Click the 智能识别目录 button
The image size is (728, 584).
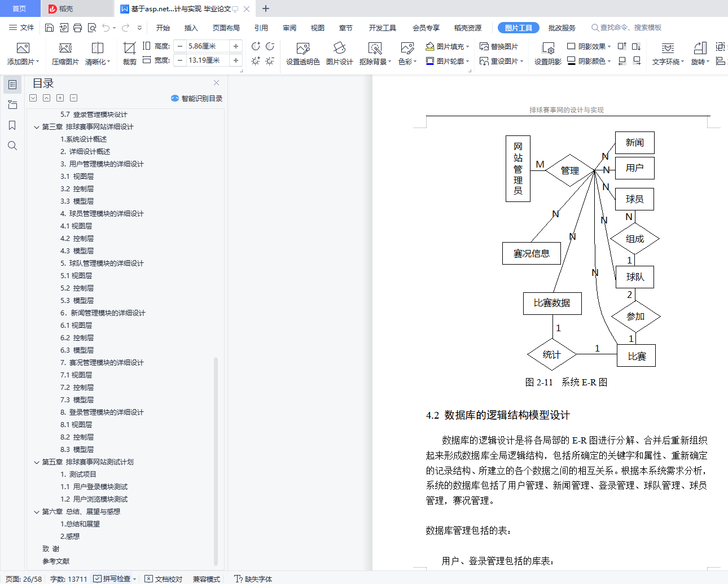coord(196,98)
